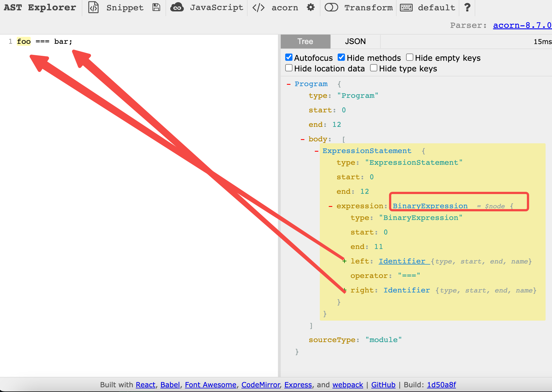The image size is (552, 392).
Task: Switch to the Tree tab
Action: click(x=305, y=41)
